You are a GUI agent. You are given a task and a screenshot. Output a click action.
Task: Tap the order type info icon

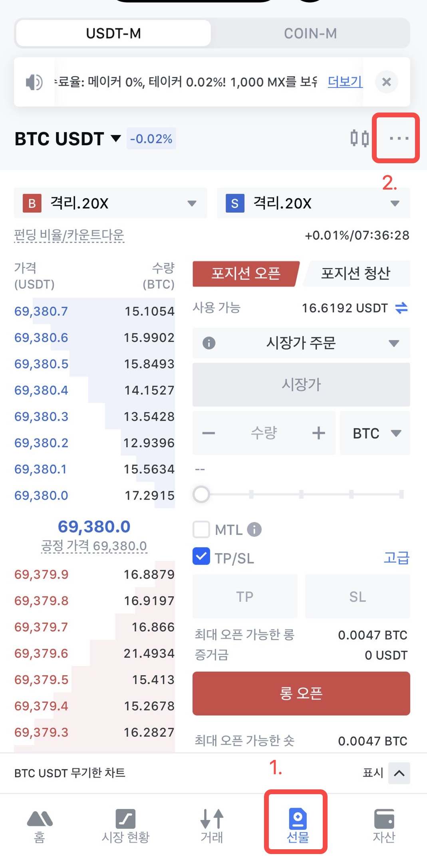point(209,343)
